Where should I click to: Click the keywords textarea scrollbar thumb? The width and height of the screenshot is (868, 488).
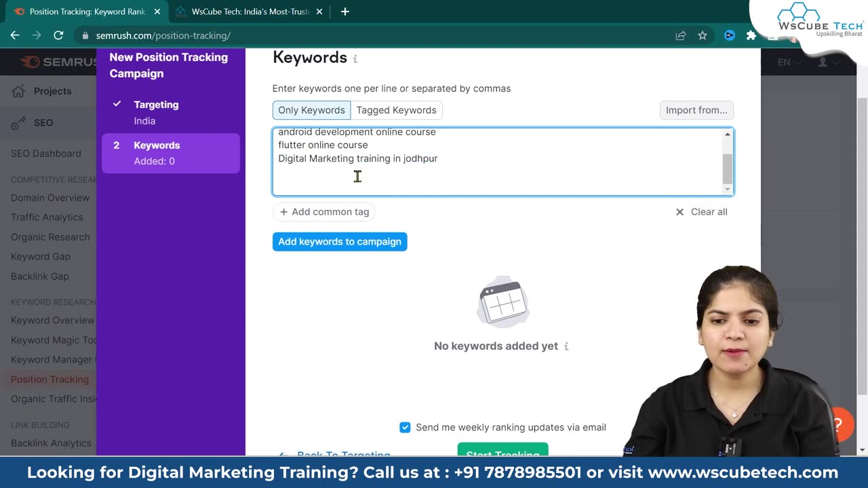point(728,169)
